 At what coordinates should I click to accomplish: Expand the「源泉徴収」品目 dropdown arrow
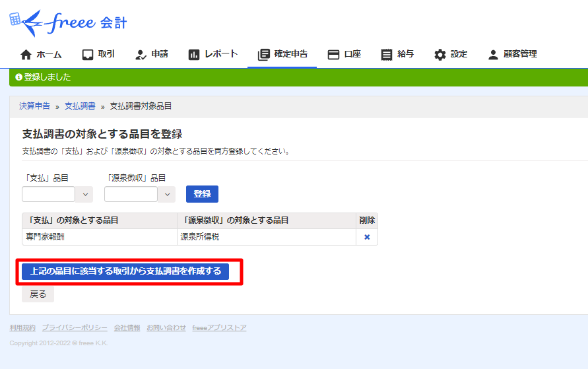tap(167, 194)
